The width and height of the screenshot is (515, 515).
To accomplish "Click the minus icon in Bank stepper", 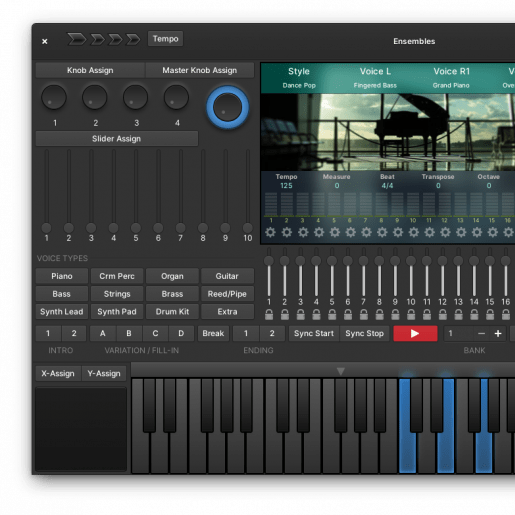I will click(x=481, y=333).
